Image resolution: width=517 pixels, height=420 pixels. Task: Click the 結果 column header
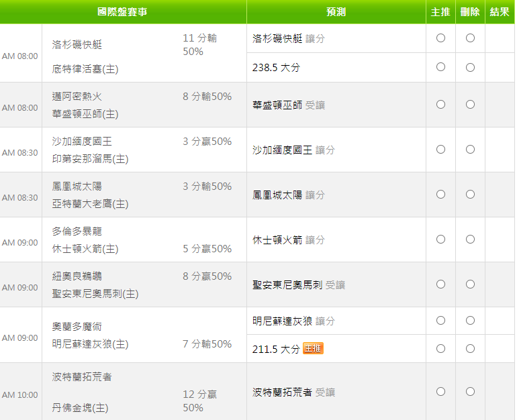500,12
